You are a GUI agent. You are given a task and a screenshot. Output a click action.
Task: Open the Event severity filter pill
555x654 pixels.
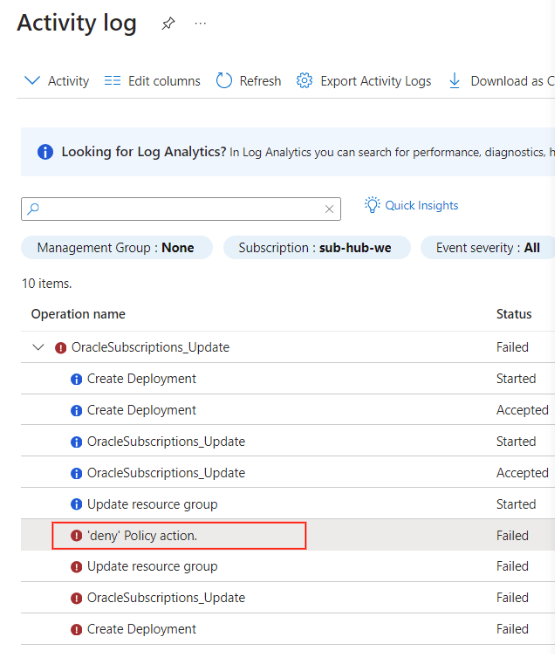click(488, 248)
